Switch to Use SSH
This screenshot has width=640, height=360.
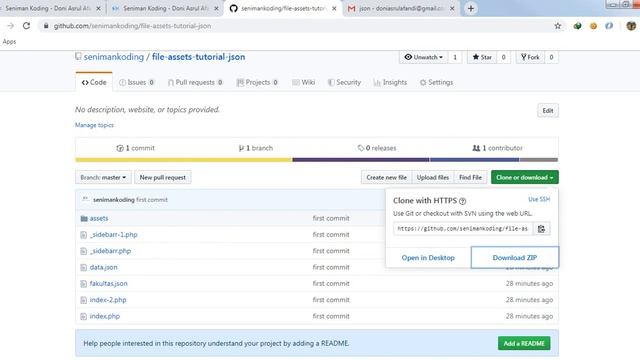[x=539, y=199]
